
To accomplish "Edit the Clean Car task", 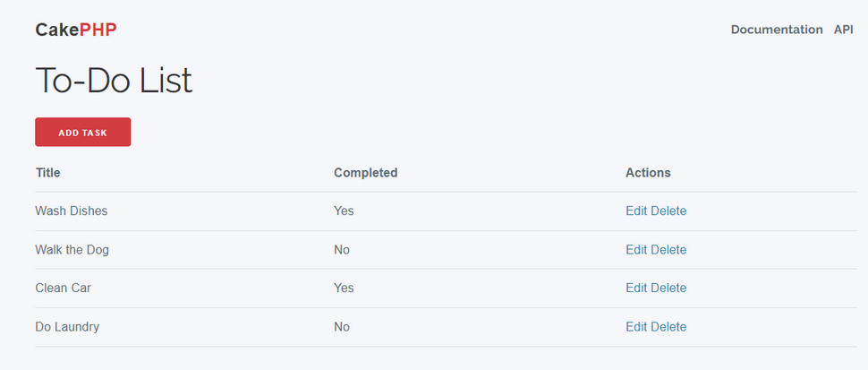I will point(636,288).
